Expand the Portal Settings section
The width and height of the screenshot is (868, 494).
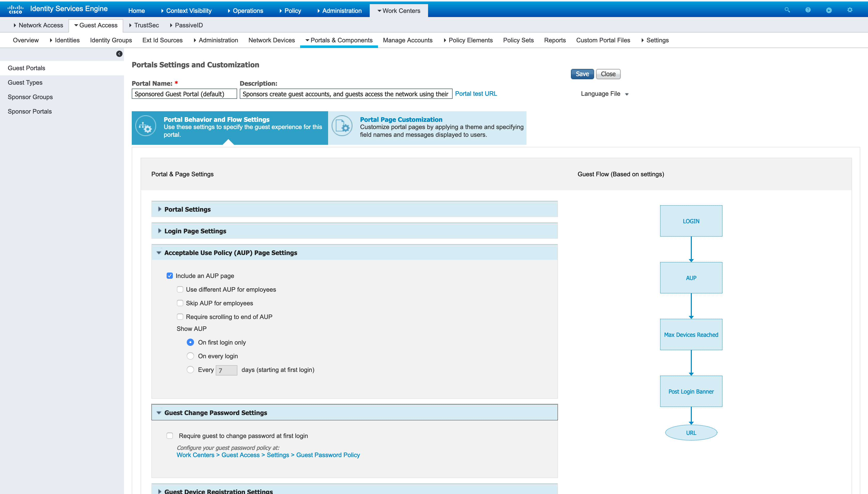[354, 209]
